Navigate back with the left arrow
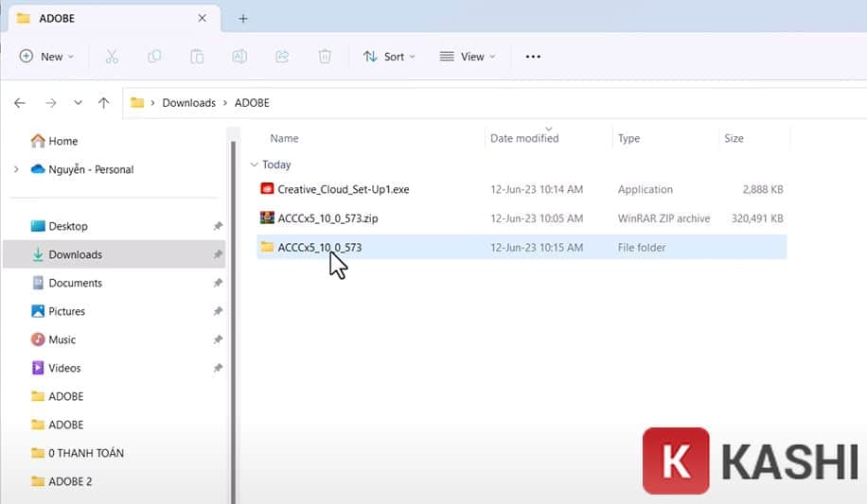867x504 pixels. [20, 103]
